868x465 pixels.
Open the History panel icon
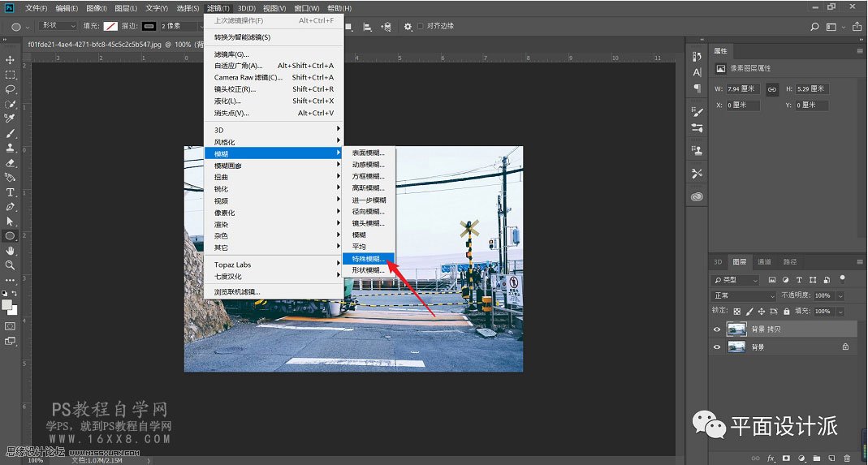click(x=697, y=56)
